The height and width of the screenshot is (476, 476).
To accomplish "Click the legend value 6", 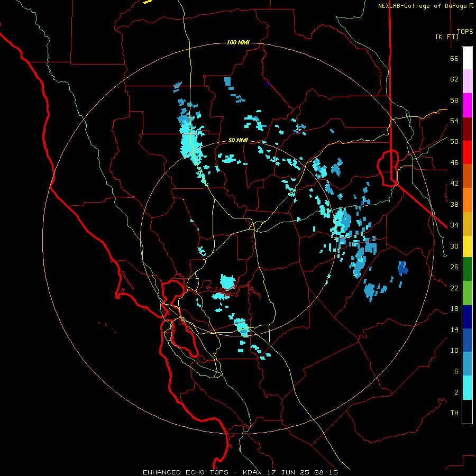I will click(x=456, y=371).
